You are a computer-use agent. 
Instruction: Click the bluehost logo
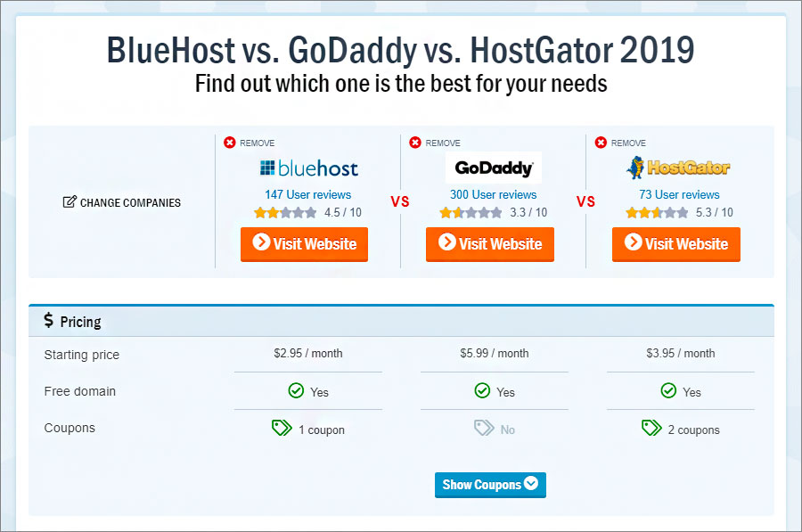pos(309,168)
